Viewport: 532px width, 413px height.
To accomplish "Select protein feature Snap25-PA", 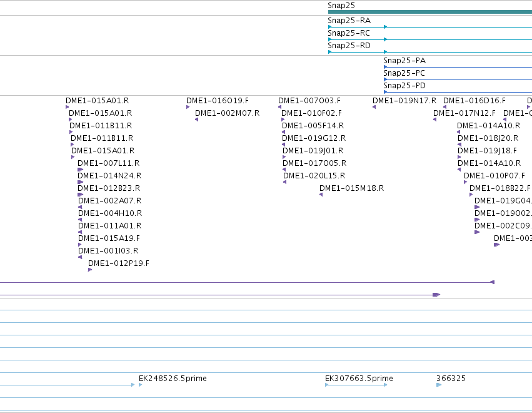I will pos(404,61).
